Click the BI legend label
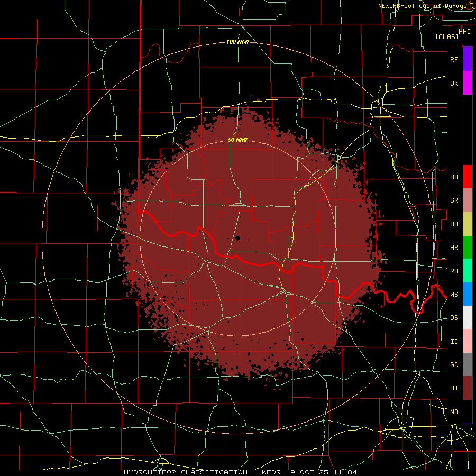Screen dimensions: 476x476 (454, 388)
